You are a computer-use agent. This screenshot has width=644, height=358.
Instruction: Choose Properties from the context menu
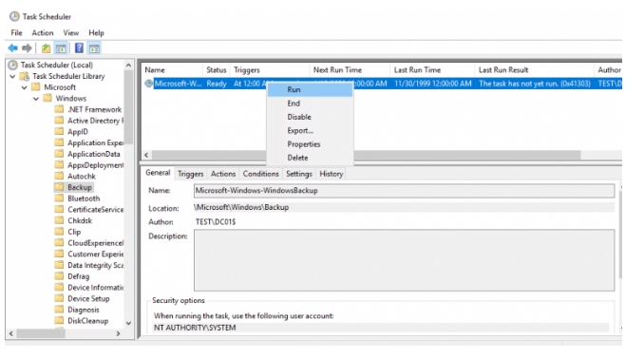click(x=310, y=144)
